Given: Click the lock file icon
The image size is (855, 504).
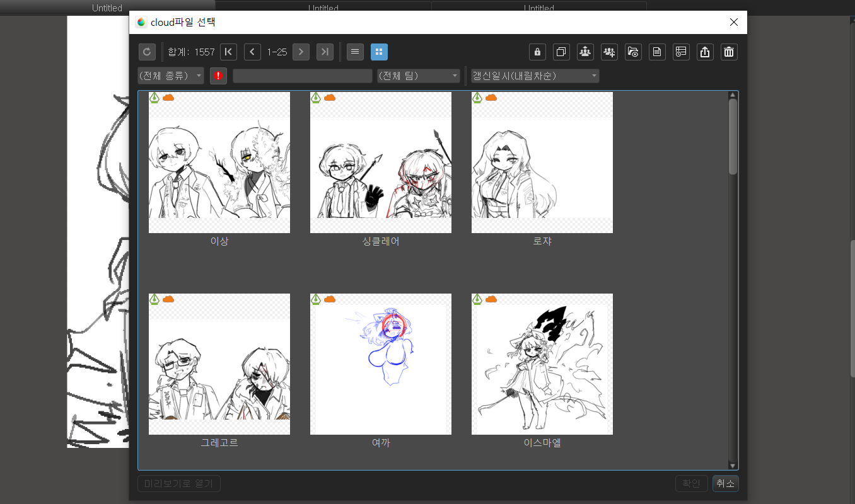Looking at the screenshot, I should coord(537,52).
